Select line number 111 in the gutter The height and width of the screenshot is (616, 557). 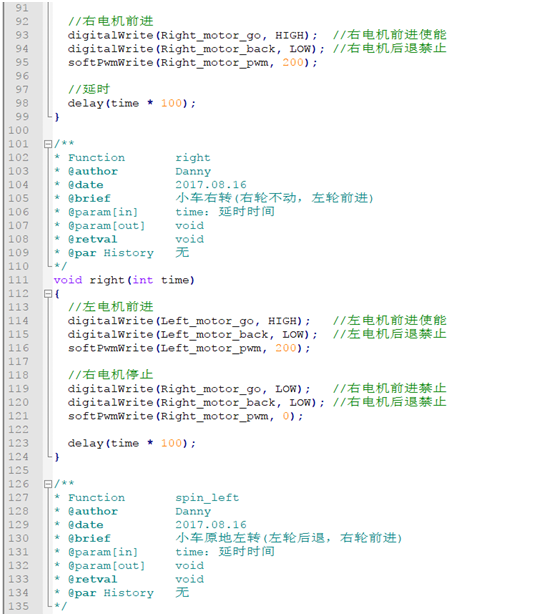[x=19, y=280]
